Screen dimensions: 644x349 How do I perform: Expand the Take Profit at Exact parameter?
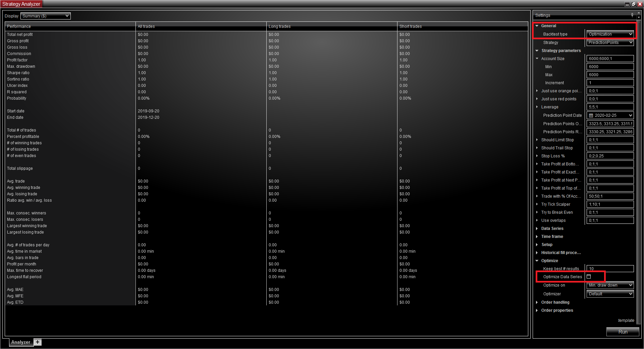coord(537,172)
